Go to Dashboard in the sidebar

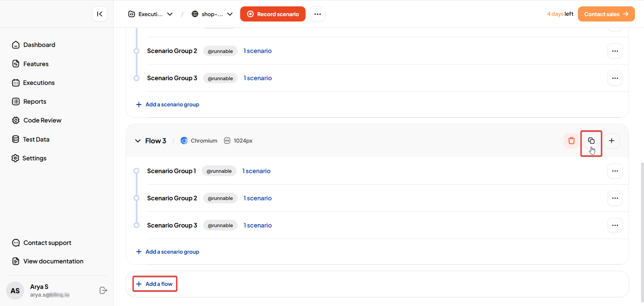coord(39,45)
